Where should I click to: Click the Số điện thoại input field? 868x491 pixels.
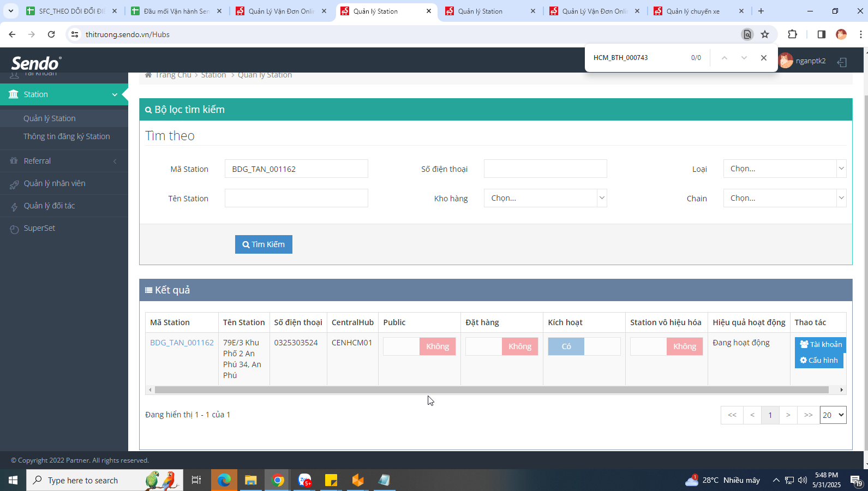546,169
